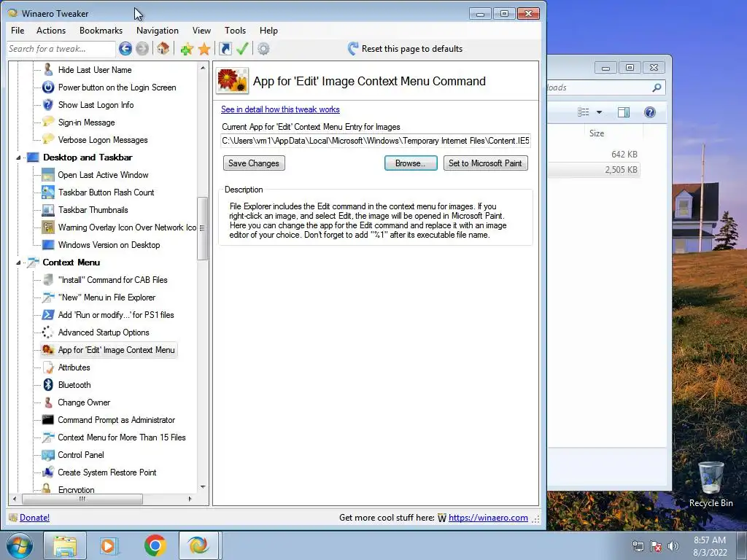This screenshot has width=747, height=560.
Task: Open settings gear toolbar icon
Action: coord(263,49)
